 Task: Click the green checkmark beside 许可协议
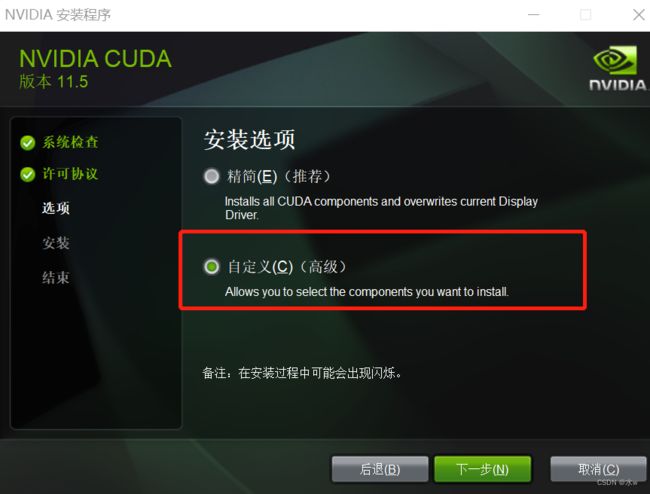[x=28, y=174]
